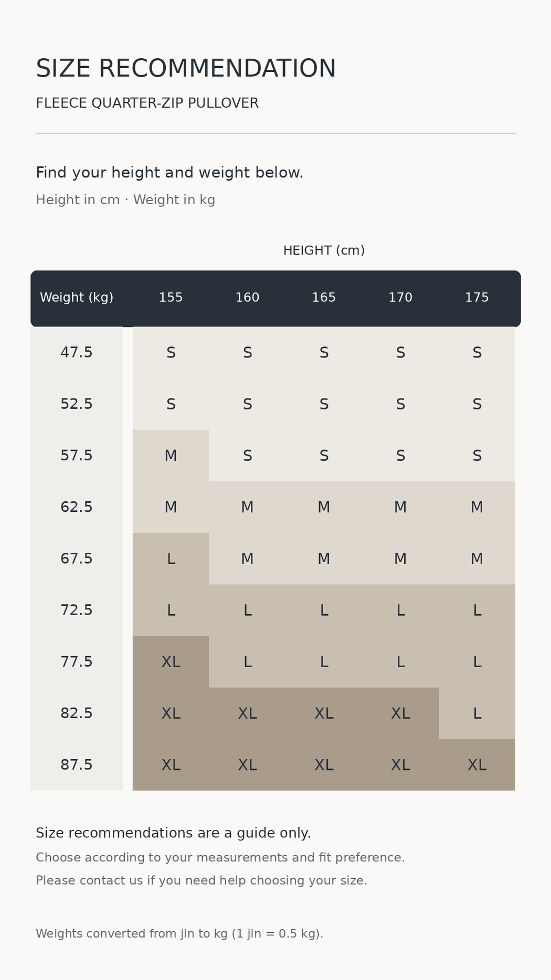Image resolution: width=551 pixels, height=980 pixels.
Task: Select the 160 height column header
Action: pos(247,298)
